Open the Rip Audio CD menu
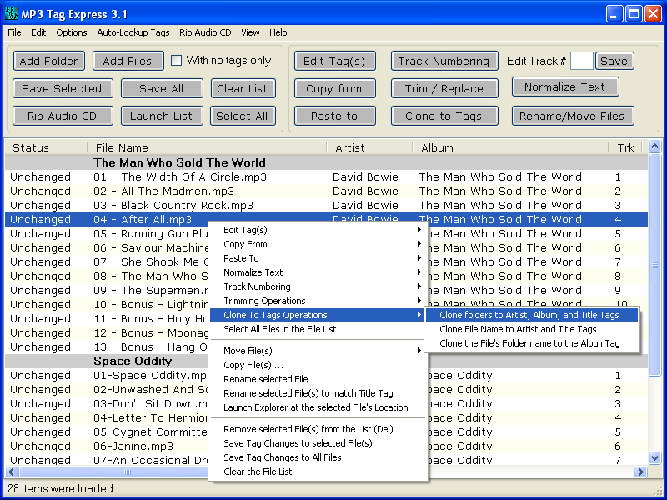Viewport: 667px width, 500px height. tap(205, 33)
